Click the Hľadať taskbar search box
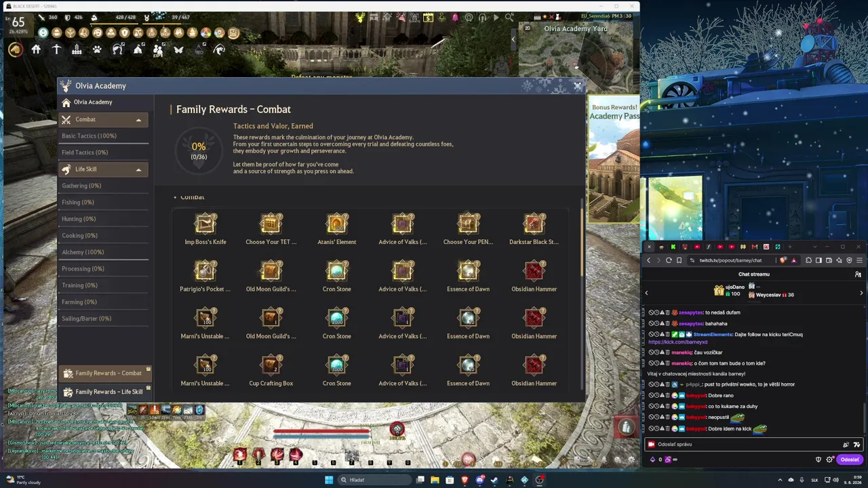 (x=375, y=480)
